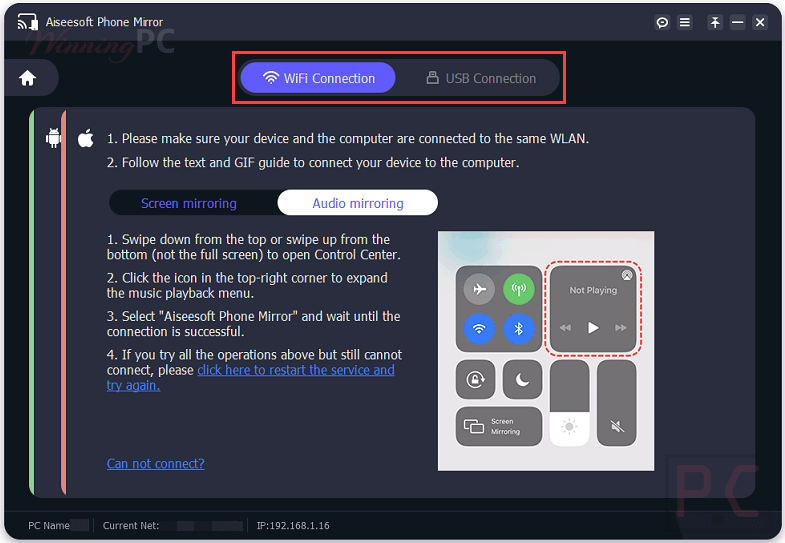
Task: Click the airplane mode icon in guide
Action: (x=479, y=289)
